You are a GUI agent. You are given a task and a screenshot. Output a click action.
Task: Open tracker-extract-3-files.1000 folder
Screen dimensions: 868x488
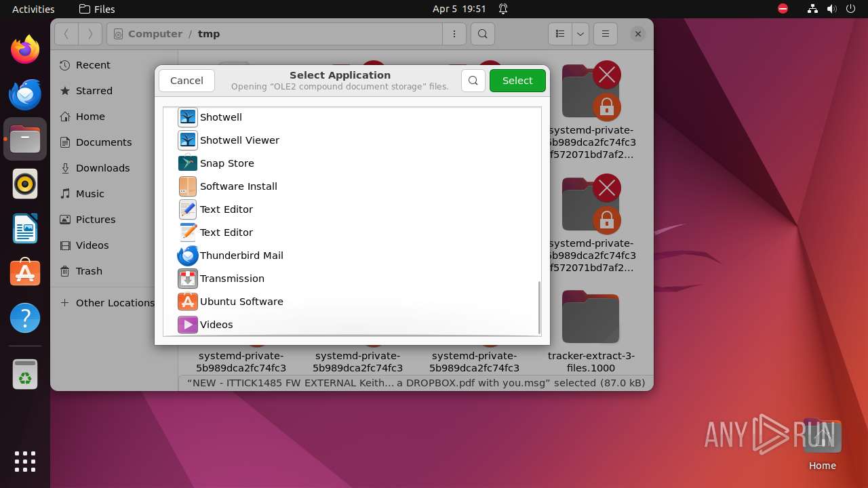coord(591,331)
